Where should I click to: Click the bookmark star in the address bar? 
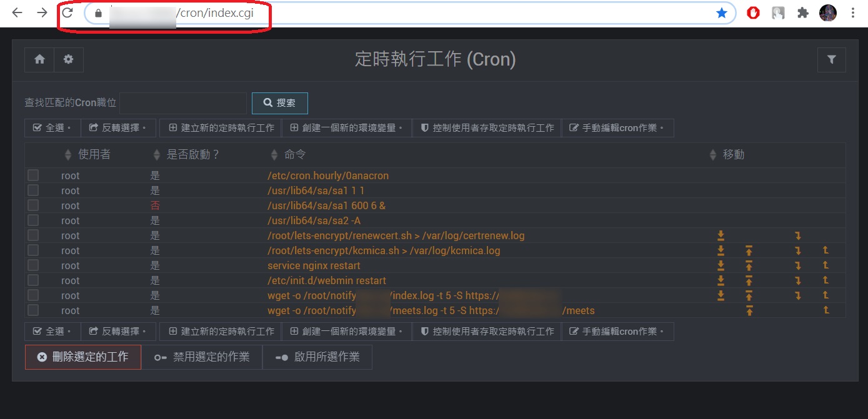(722, 12)
